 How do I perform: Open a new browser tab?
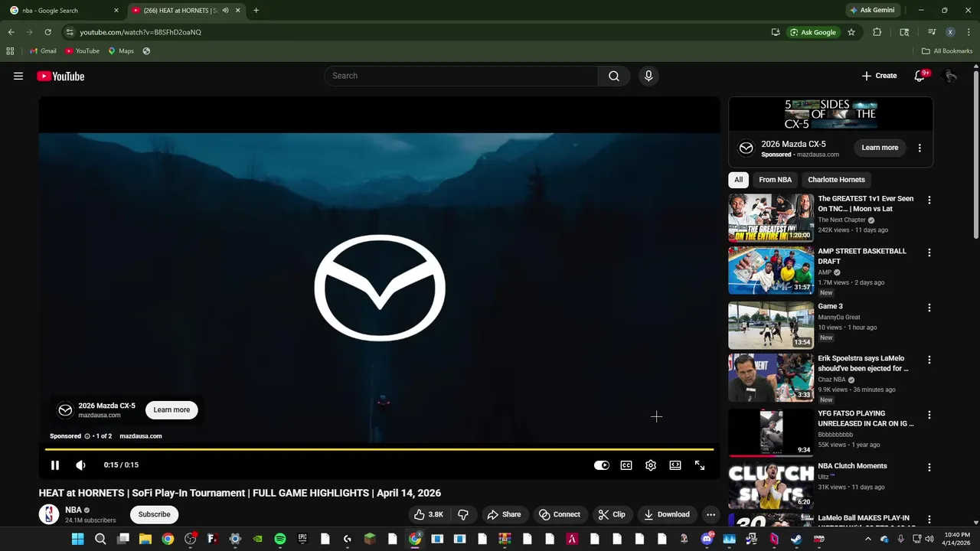(256, 11)
